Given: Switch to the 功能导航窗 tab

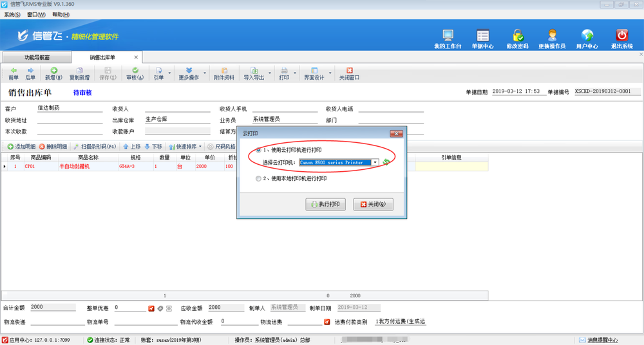Looking at the screenshot, I should click(37, 57).
